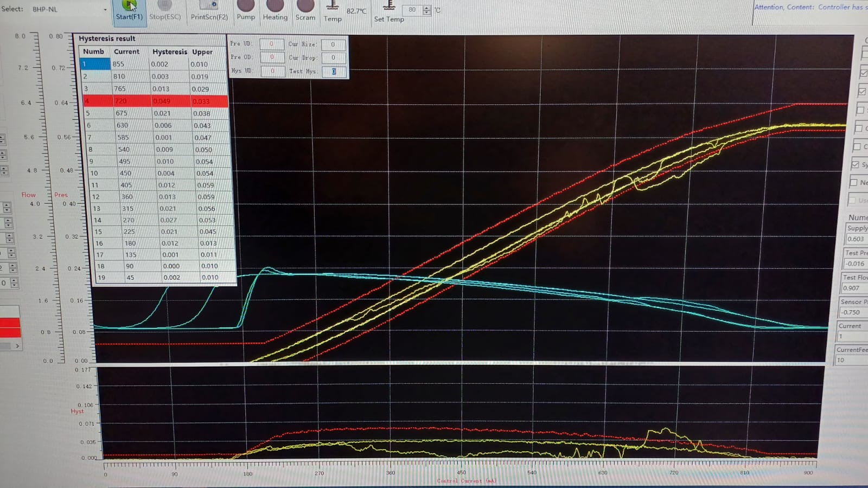This screenshot has width=868, height=488.
Task: Click the Current cell showing 765
Action: (x=131, y=89)
